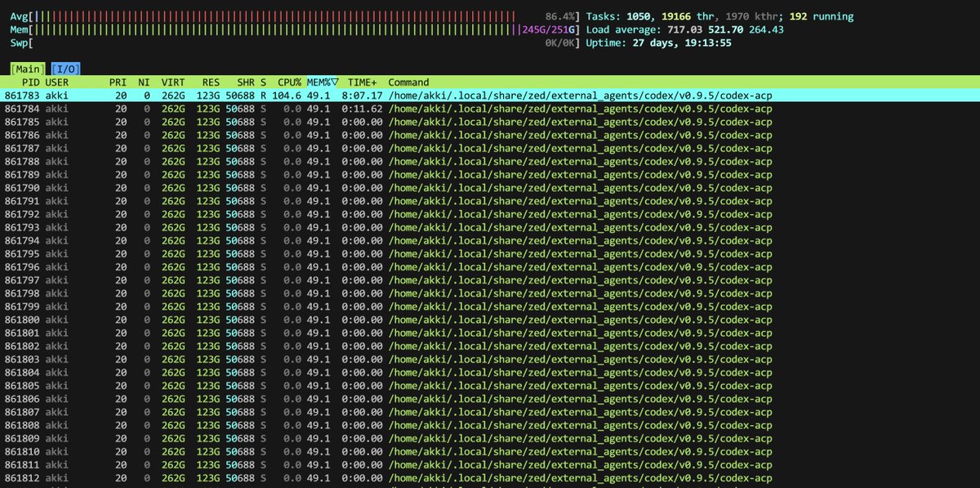The width and height of the screenshot is (980, 488).
Task: Select process row with PID 861797
Action: tap(490, 280)
